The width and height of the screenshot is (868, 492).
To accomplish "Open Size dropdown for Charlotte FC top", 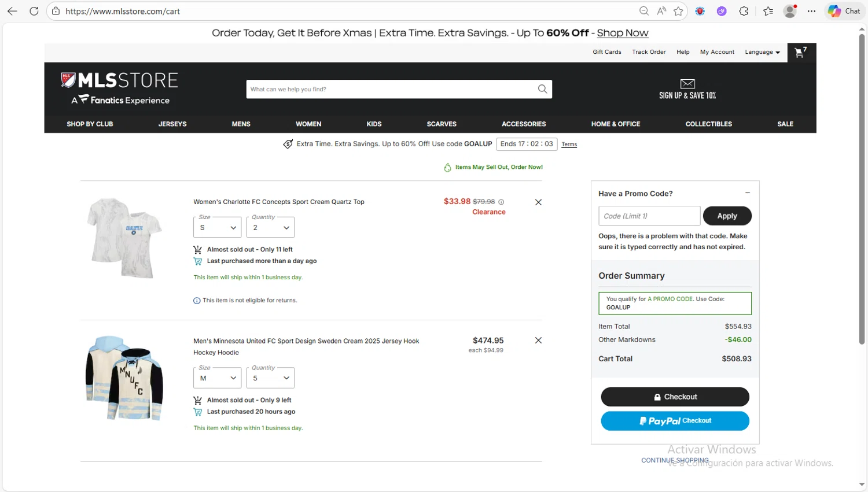I will (217, 227).
